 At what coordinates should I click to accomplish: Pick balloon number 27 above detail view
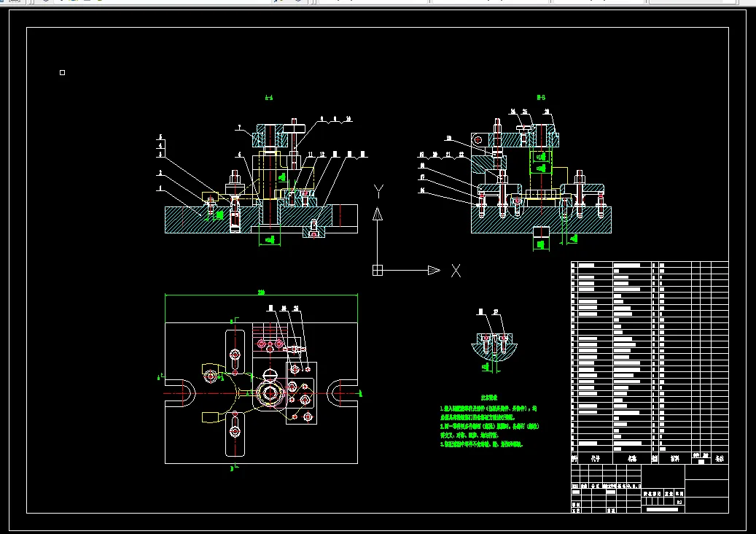click(496, 312)
